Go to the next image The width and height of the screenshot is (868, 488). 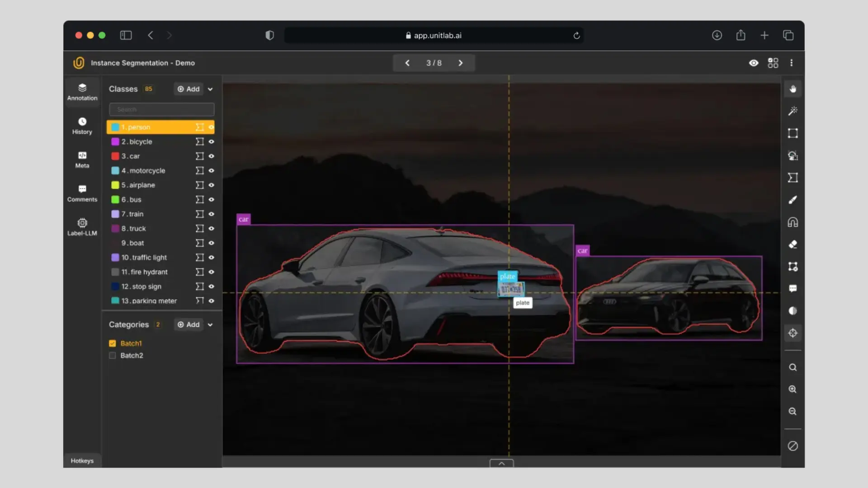(460, 63)
